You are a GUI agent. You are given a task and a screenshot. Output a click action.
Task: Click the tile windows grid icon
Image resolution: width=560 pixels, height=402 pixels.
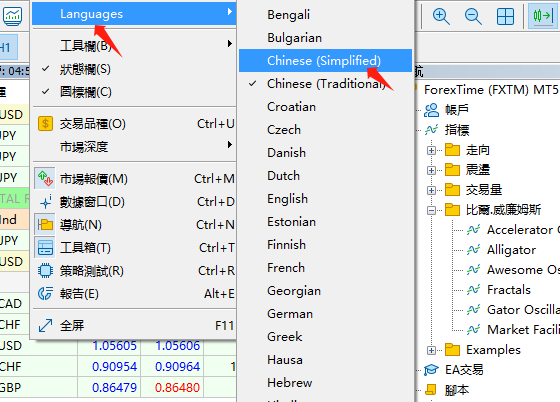tap(505, 16)
